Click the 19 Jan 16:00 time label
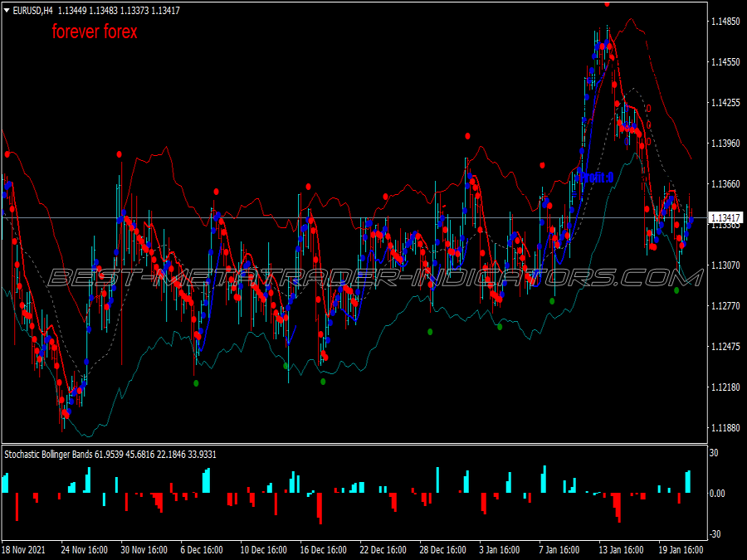The width and height of the screenshot is (747, 560). (681, 549)
